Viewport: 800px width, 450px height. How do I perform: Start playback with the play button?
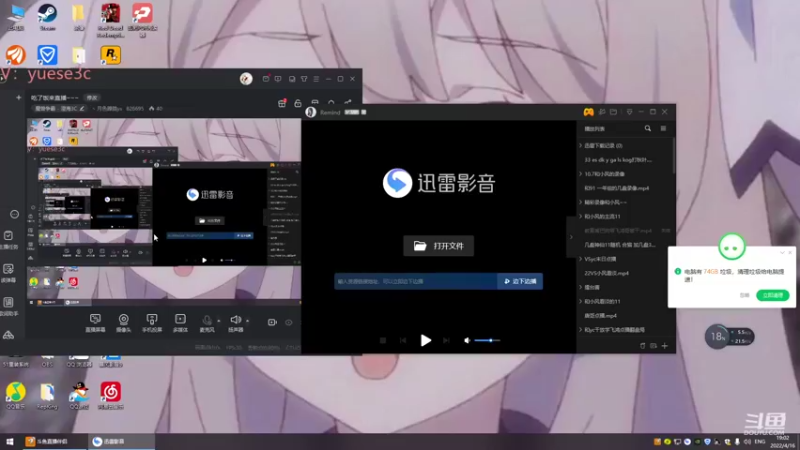(426, 340)
